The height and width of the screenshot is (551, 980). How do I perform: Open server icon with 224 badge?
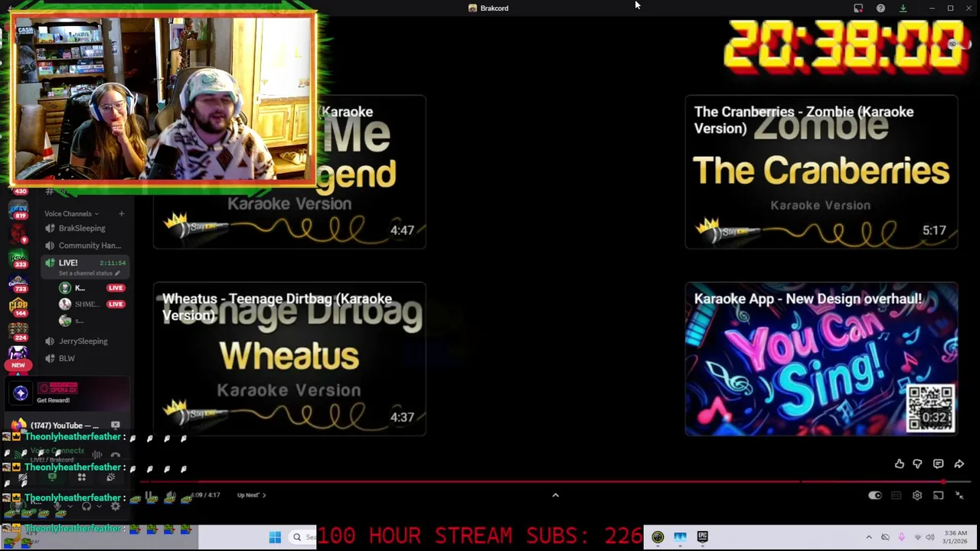(18, 332)
